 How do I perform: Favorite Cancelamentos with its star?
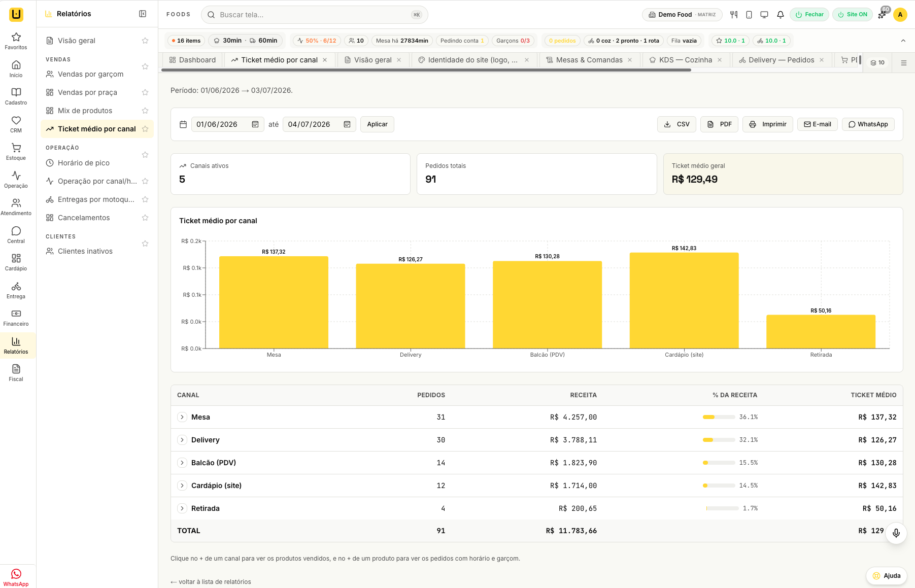[x=145, y=218]
